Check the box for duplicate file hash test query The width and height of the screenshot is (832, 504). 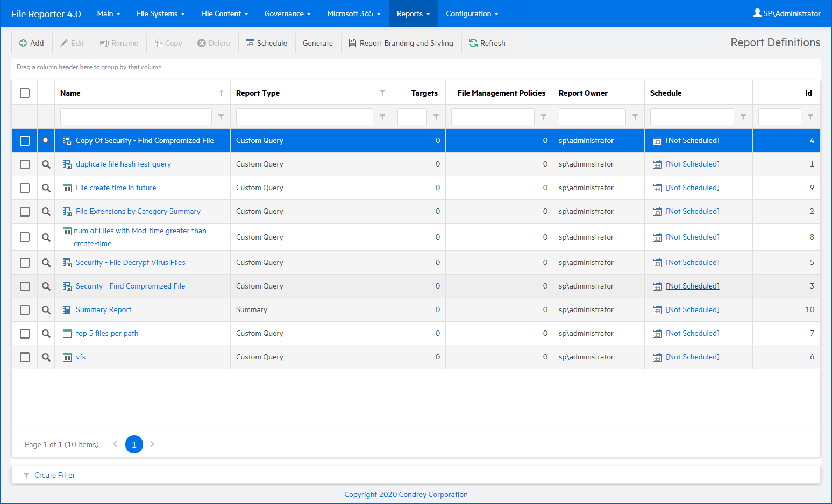[25, 164]
